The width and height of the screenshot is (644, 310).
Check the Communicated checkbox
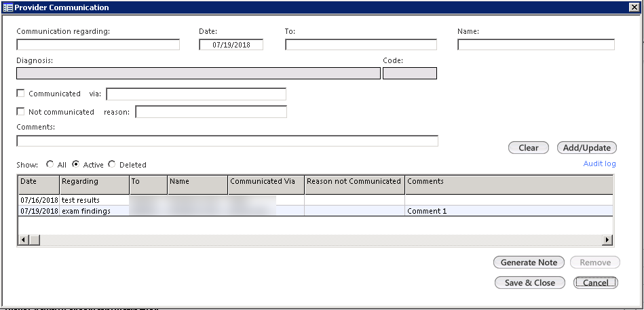point(20,93)
